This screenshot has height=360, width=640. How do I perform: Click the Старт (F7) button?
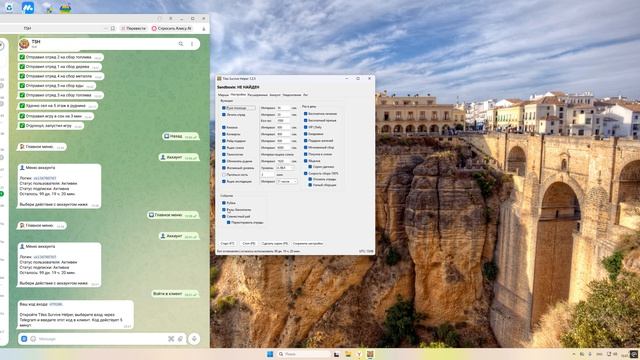point(228,244)
